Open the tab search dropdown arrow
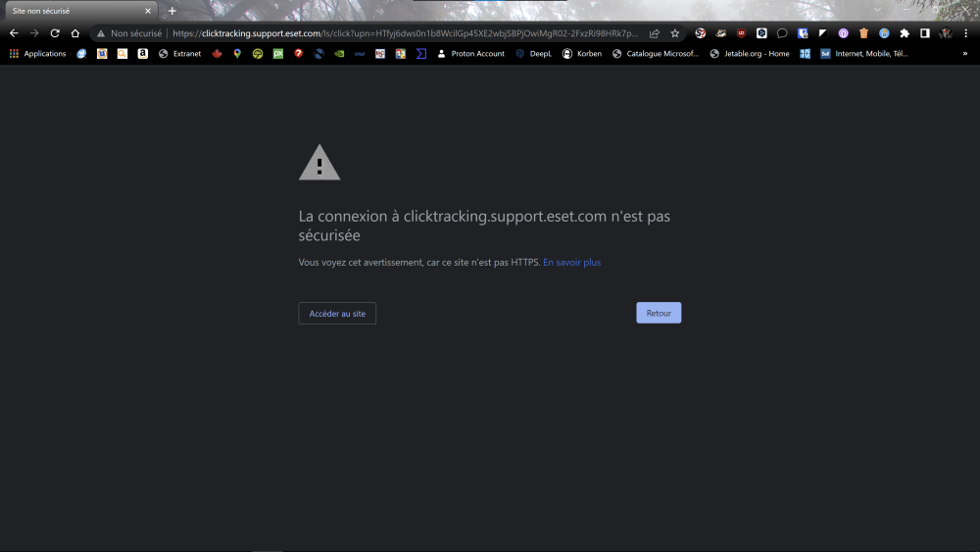This screenshot has width=980, height=552. pyautogui.click(x=877, y=10)
